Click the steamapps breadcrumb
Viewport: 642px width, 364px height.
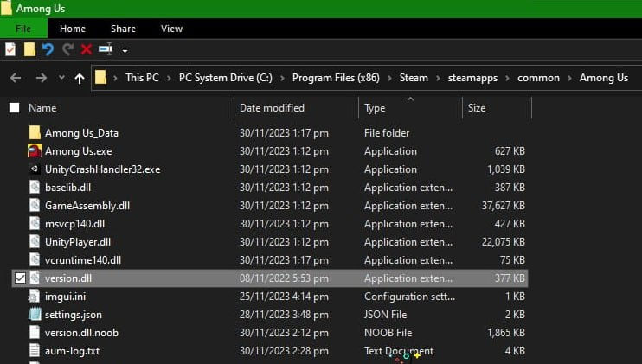(472, 78)
